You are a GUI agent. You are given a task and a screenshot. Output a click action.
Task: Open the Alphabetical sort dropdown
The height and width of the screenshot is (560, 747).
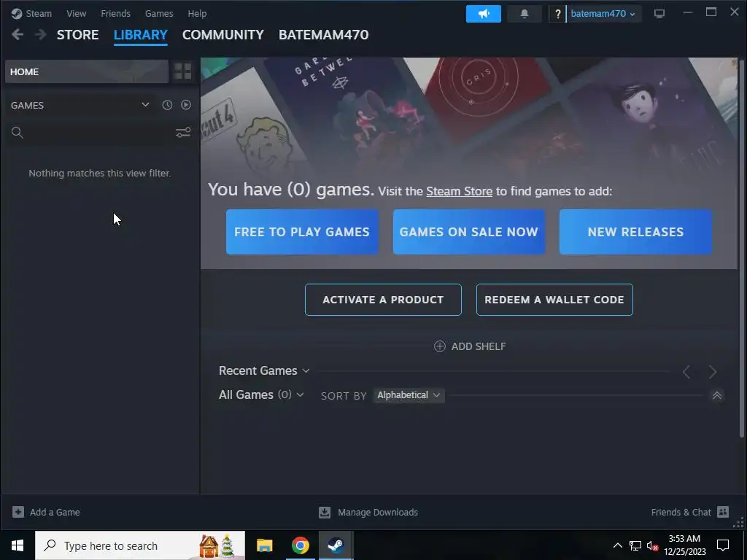(409, 395)
